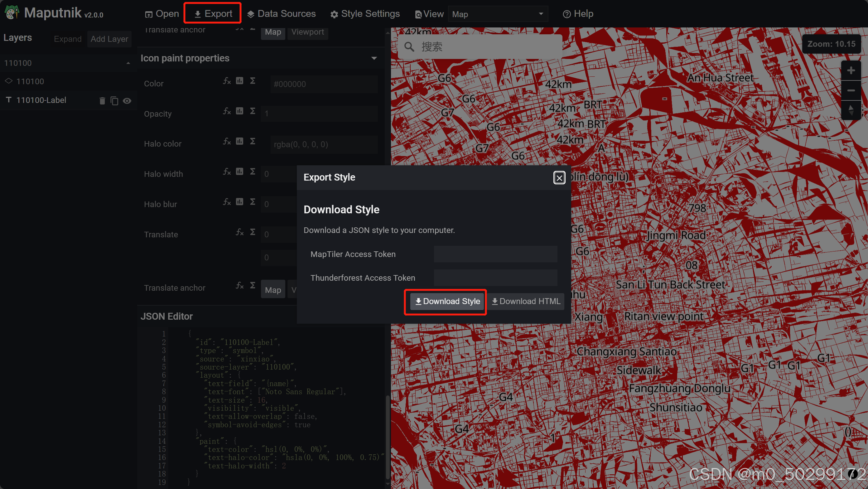
Task: Delete the 110100-Label layer with trash icon
Action: tap(103, 101)
